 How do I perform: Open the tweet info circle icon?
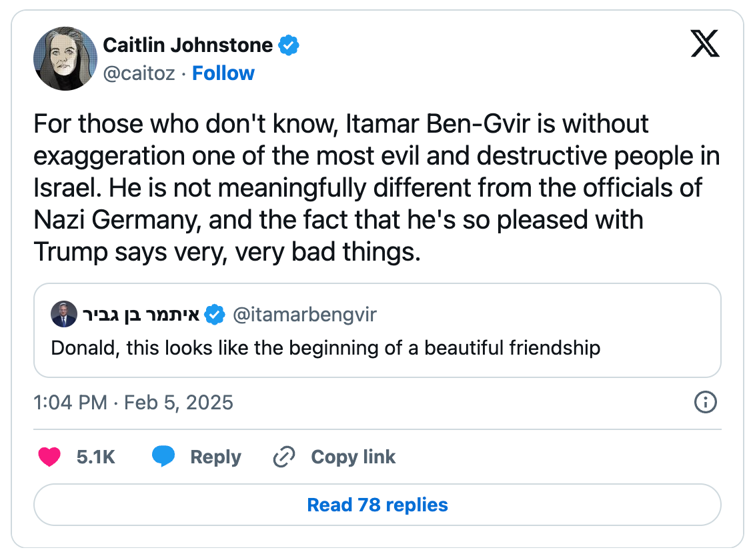[x=706, y=402]
